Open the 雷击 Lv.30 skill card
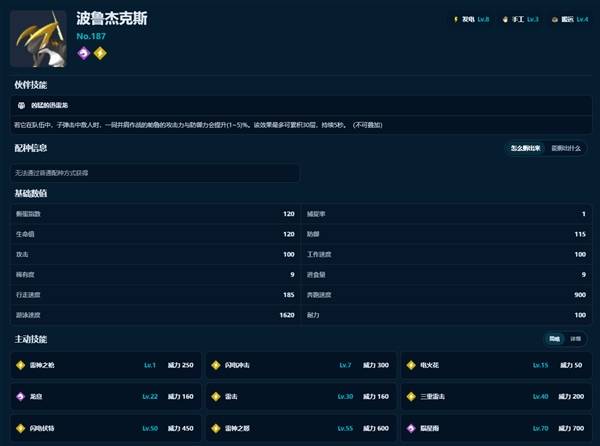Viewport: 600px width, 446px height. (x=301, y=397)
